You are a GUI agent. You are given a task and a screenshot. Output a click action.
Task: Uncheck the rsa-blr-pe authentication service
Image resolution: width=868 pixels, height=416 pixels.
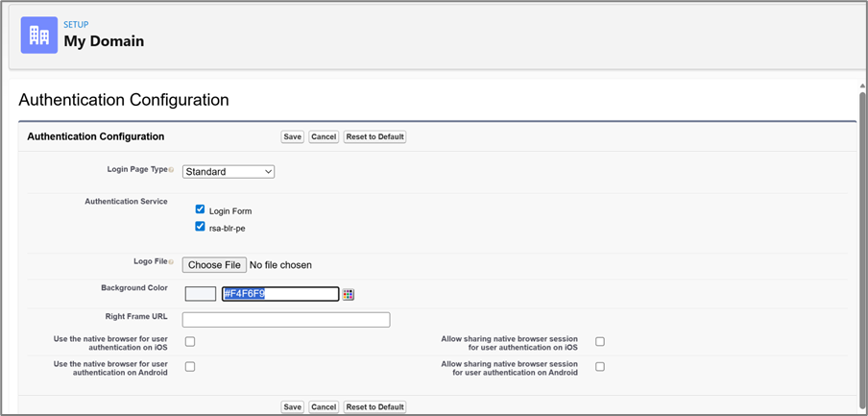[x=201, y=228]
